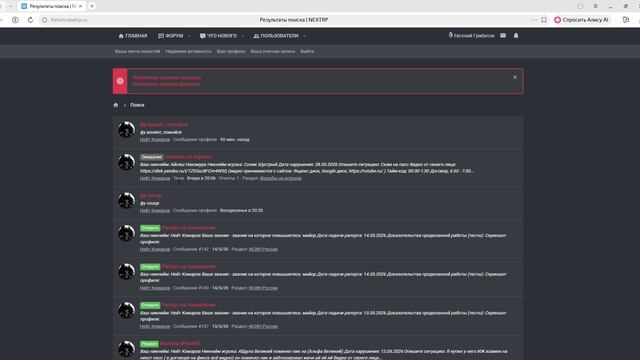Open the 'Ваша учетная запись' link
The height and width of the screenshot is (360, 640).
click(x=273, y=51)
